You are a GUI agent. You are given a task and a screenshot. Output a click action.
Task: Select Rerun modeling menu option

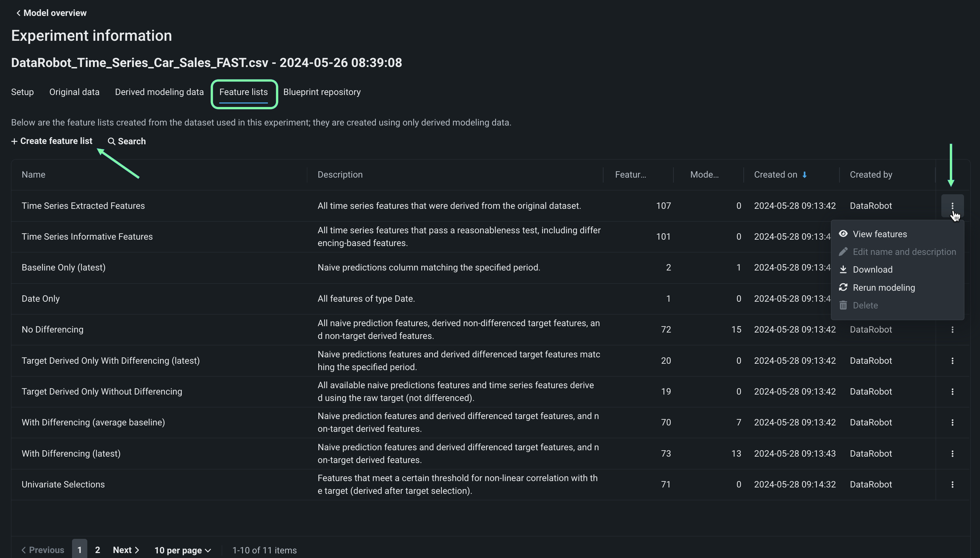(883, 288)
